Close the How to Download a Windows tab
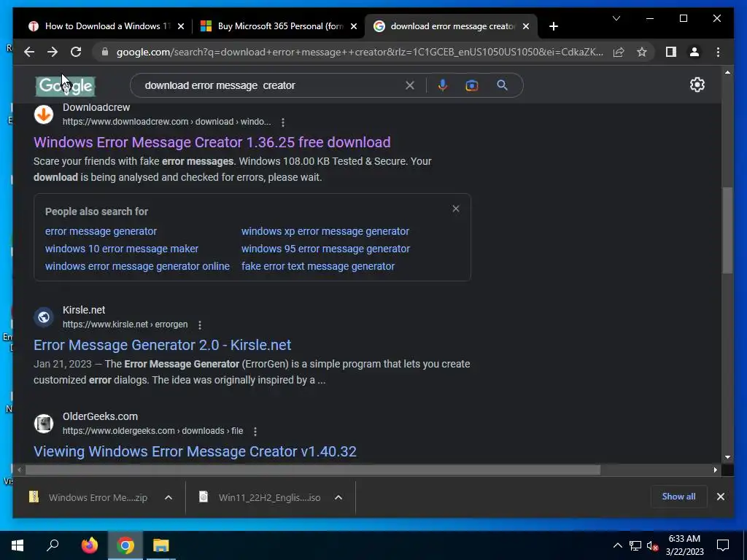The width and height of the screenshot is (747, 560). (181, 26)
